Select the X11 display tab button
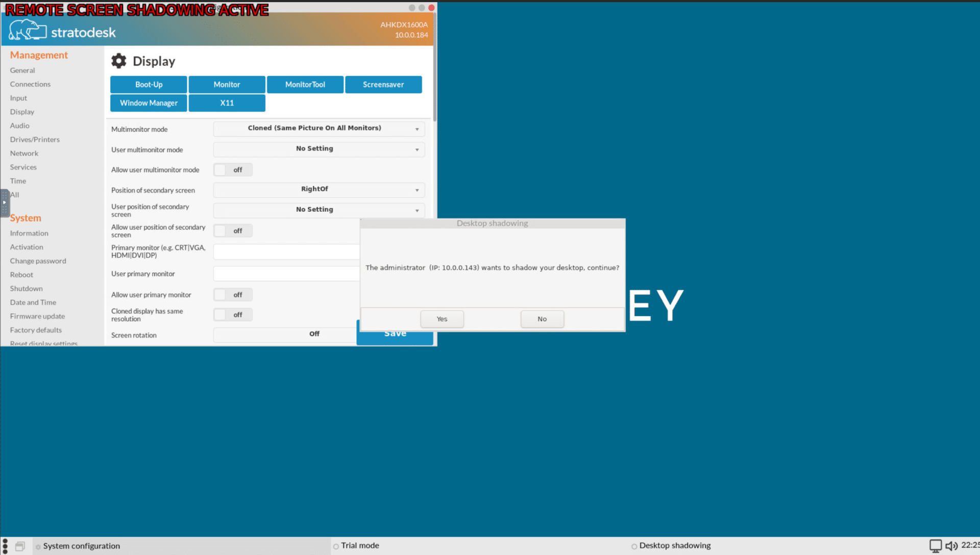 [227, 103]
